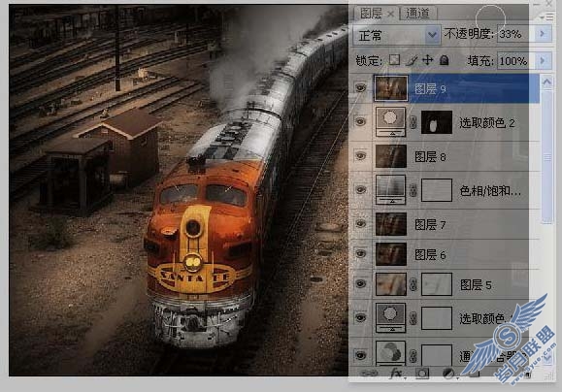Image resolution: width=562 pixels, height=392 pixels.
Task: Toggle lock position cross-arrows icon
Action: click(x=428, y=60)
